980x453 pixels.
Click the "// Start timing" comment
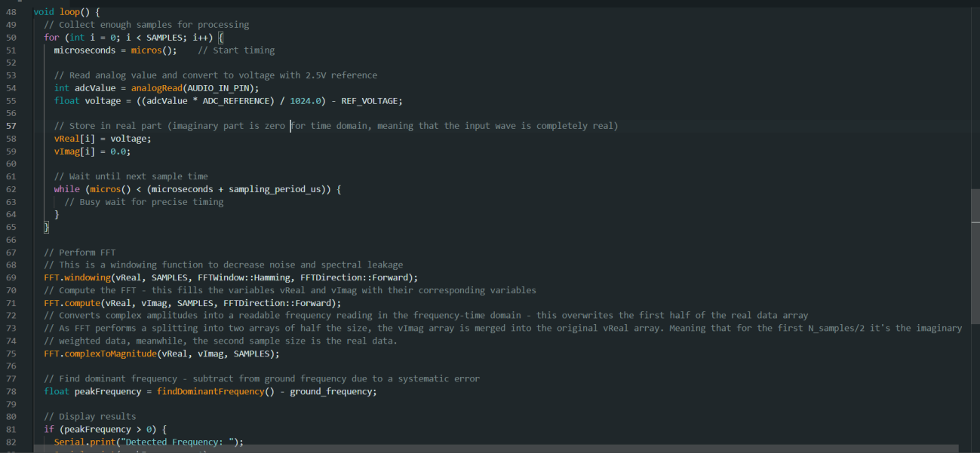click(236, 51)
